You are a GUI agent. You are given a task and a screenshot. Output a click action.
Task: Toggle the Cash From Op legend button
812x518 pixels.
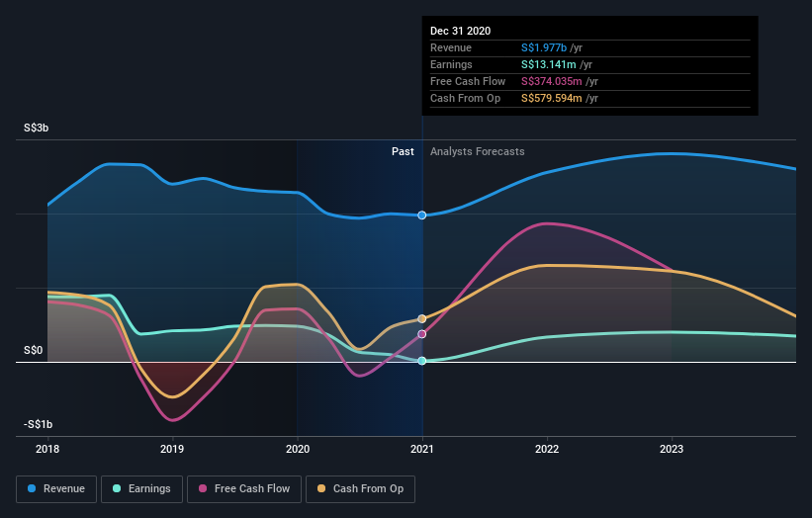tap(360, 489)
